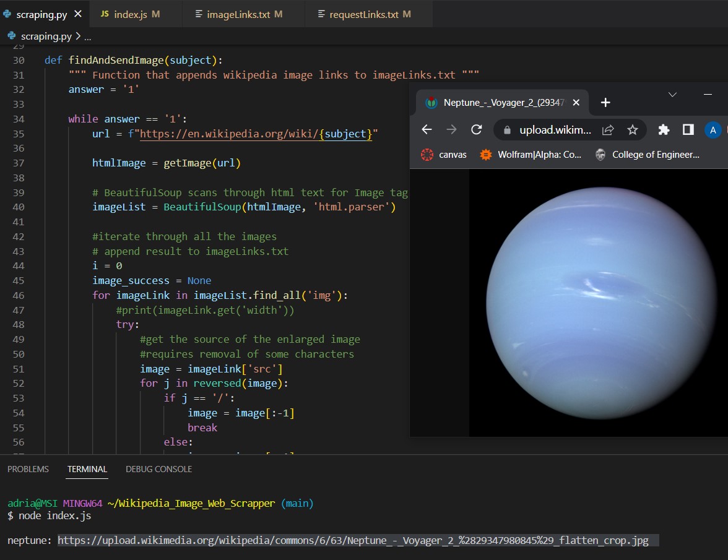
Task: Bookmark this page with the star icon
Action: click(632, 130)
